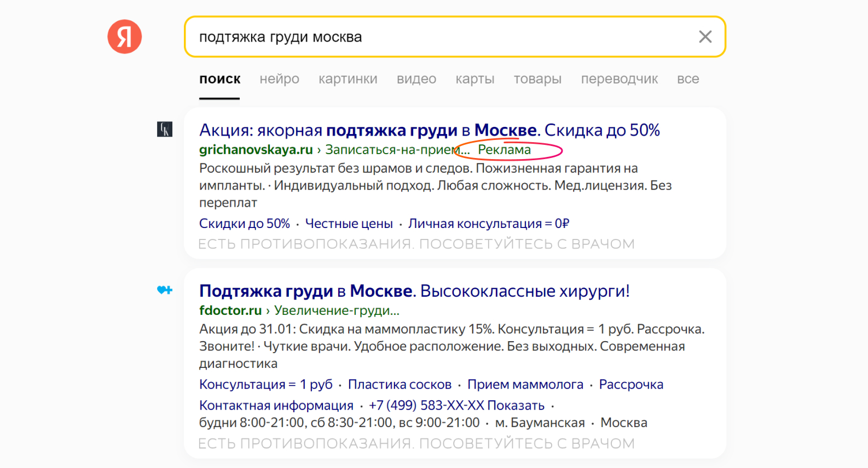The image size is (868, 468).
Task: Select the товары tab
Action: [537, 79]
